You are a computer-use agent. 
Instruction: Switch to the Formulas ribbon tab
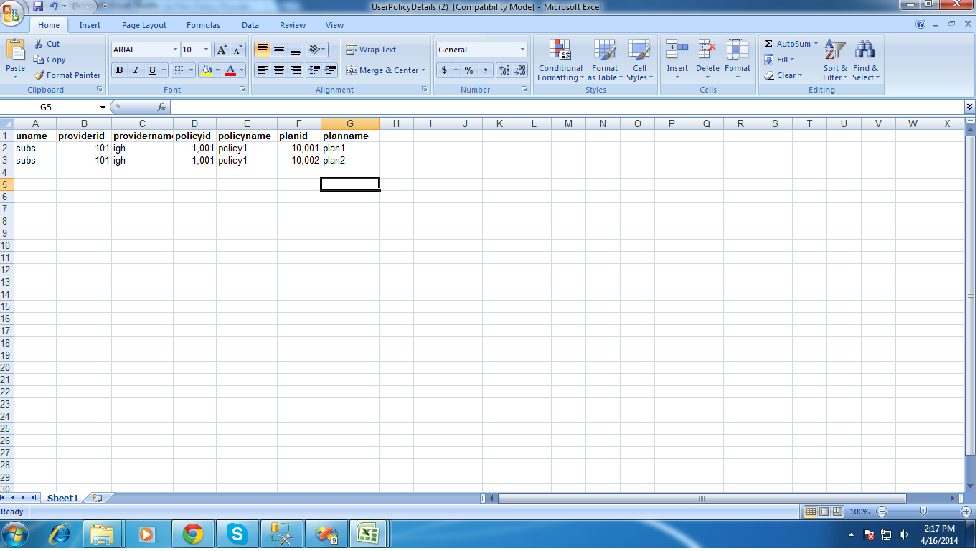pos(203,25)
